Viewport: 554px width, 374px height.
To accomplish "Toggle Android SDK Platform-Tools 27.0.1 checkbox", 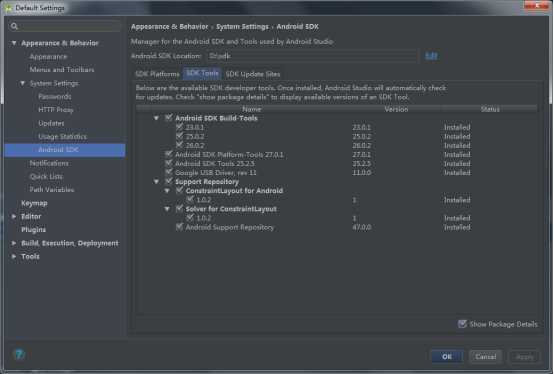I will click(169, 154).
